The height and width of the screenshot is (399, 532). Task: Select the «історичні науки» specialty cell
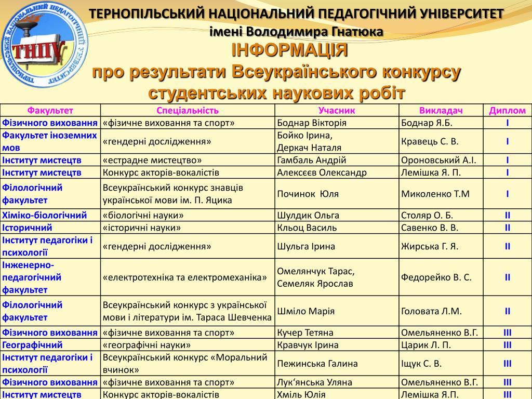[188, 228]
